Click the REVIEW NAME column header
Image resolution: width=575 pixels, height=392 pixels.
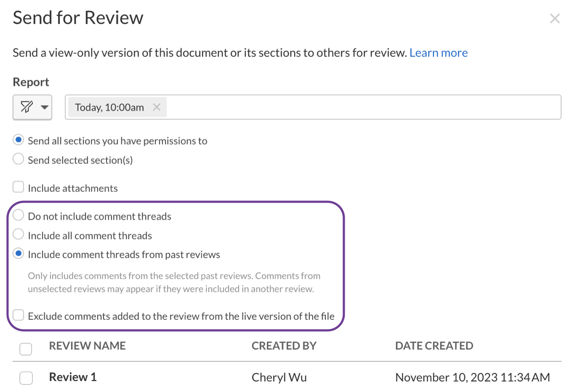(87, 345)
